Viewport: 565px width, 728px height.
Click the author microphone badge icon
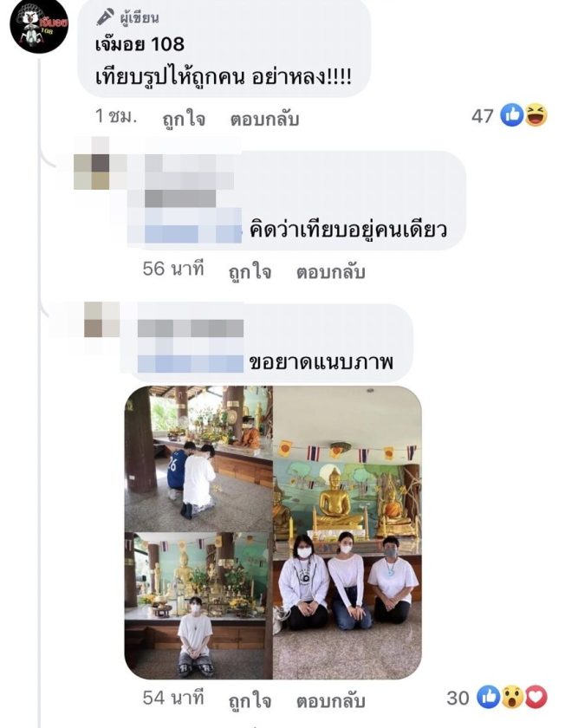pyautogui.click(x=106, y=17)
